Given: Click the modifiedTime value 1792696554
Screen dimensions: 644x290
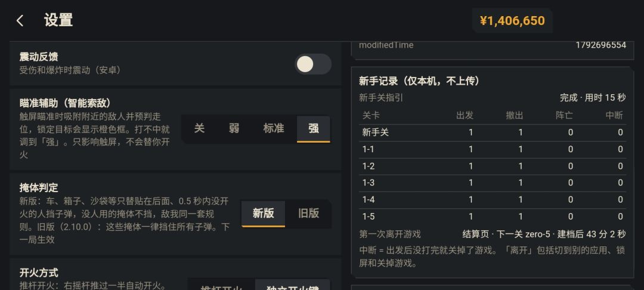Looking at the screenshot, I should click(x=601, y=45).
